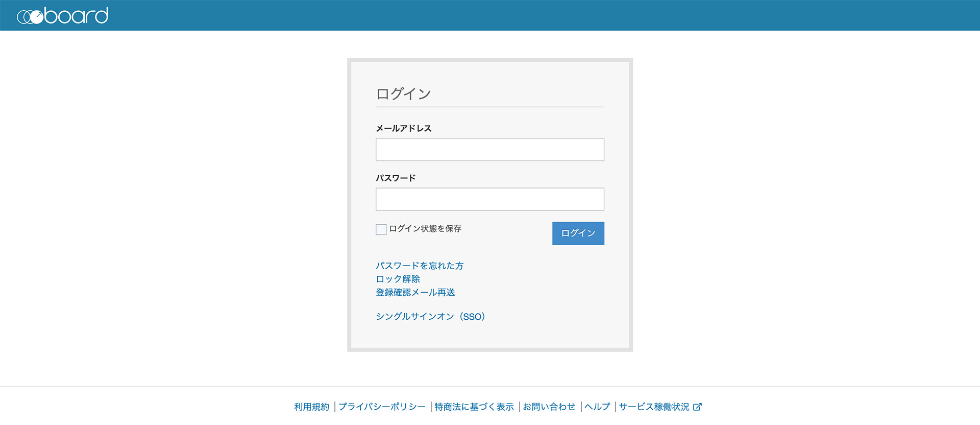The height and width of the screenshot is (425, 980).
Task: Click the パスワード field label
Action: tap(396, 178)
